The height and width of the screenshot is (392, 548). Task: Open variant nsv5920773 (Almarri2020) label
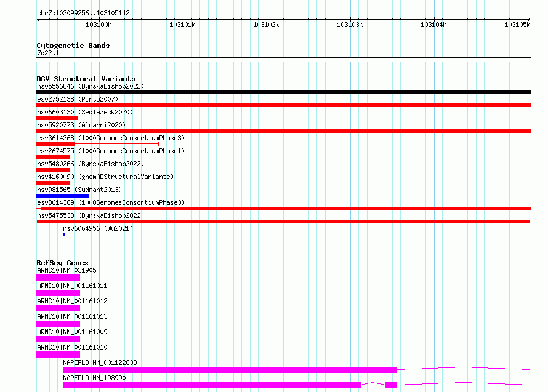pyautogui.click(x=81, y=125)
